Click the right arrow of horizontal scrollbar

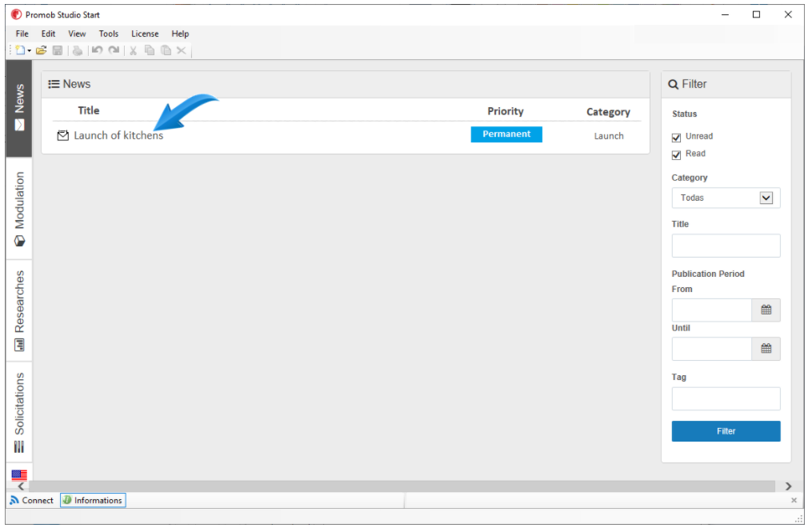[x=788, y=486]
